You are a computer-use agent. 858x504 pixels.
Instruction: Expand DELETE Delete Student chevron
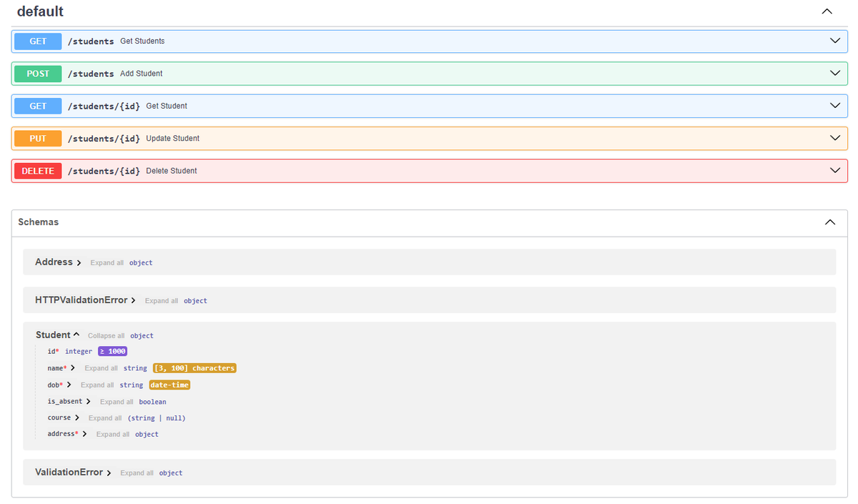click(x=835, y=171)
